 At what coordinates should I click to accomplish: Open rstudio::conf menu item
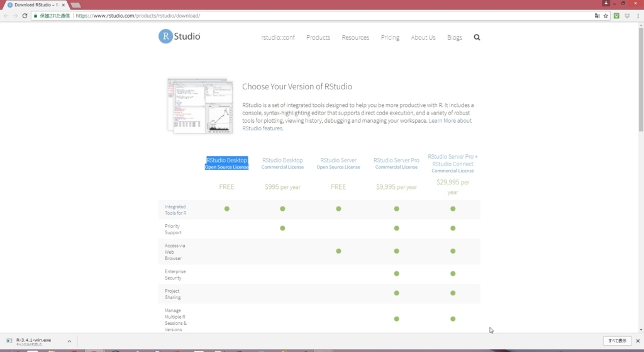pos(278,37)
